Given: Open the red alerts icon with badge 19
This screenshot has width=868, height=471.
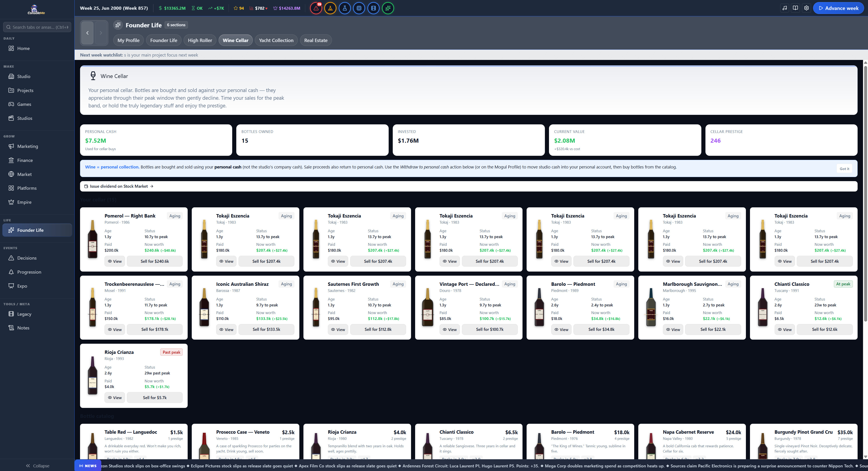Looking at the screenshot, I should coord(316,8).
